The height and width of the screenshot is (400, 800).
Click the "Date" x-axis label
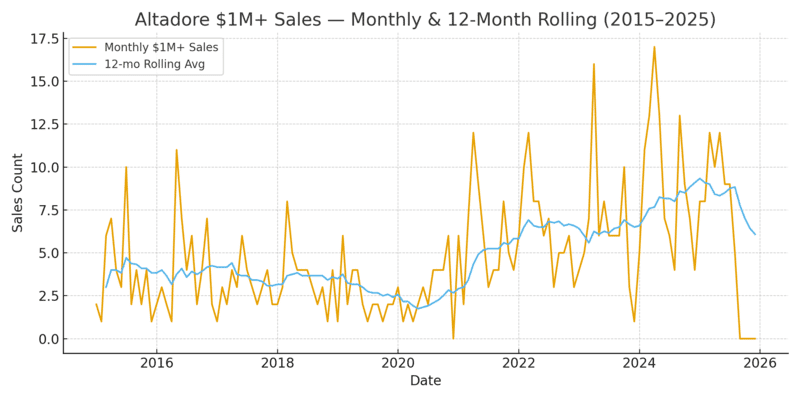pyautogui.click(x=425, y=381)
